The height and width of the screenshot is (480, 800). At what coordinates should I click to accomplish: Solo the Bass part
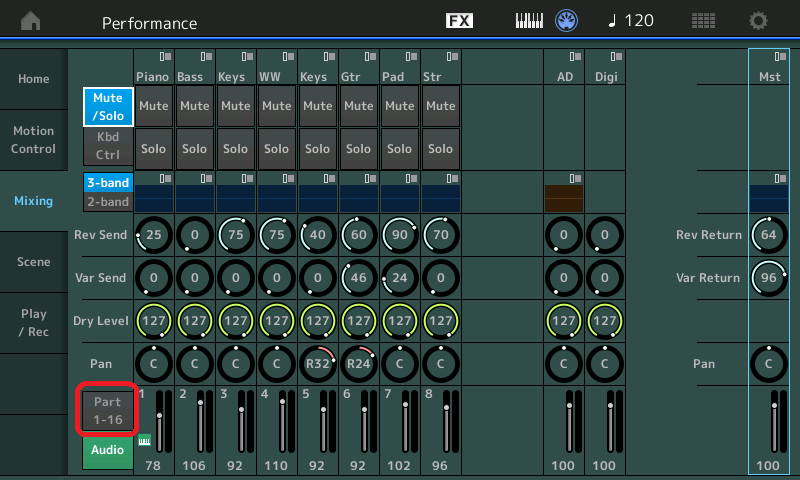195,148
